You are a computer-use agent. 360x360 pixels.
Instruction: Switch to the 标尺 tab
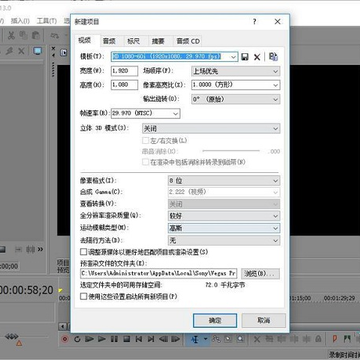133,41
